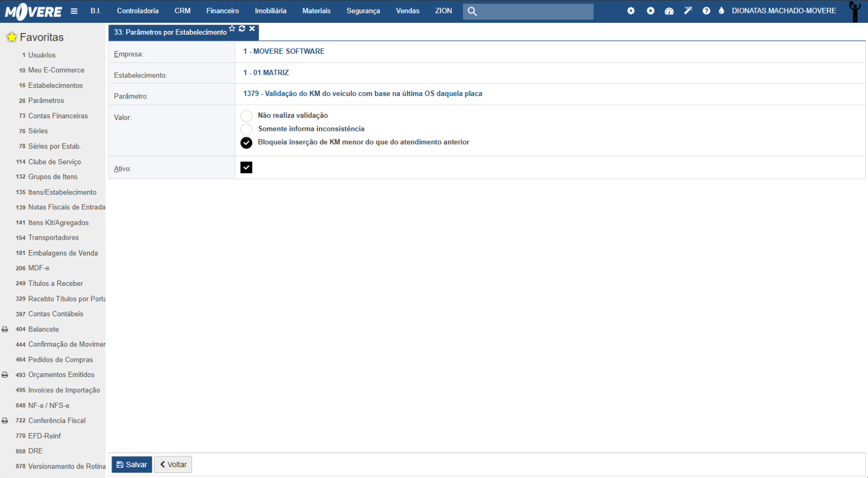The width and height of the screenshot is (868, 478).
Task: Select 'Bloqueia inserção de KM menor' radio option
Action: [x=246, y=143]
